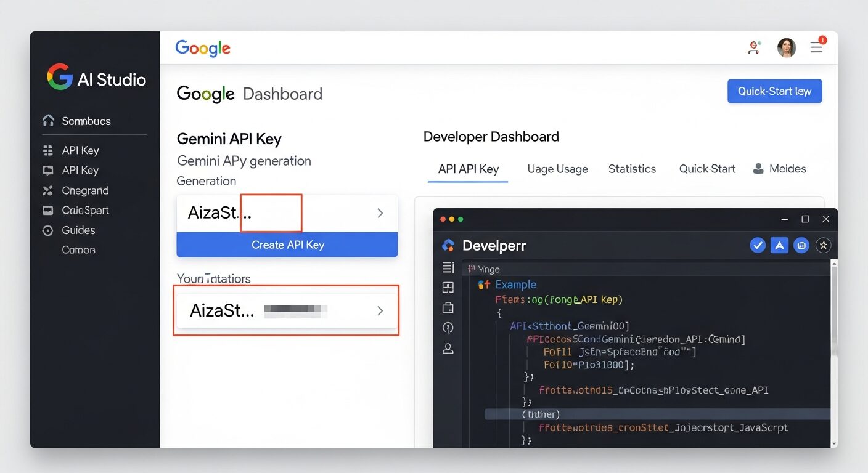Click the info pin icon in Develperr sidebar

tap(448, 328)
